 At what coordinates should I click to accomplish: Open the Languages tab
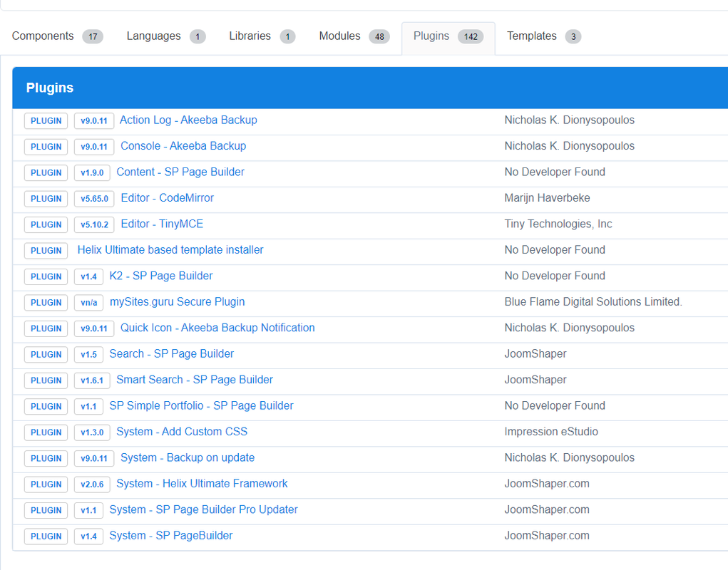point(165,36)
